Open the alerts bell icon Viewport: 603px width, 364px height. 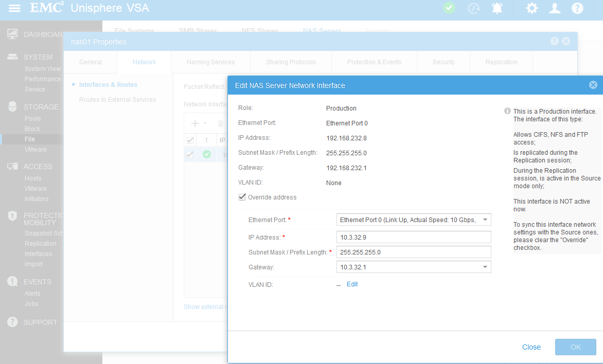(x=497, y=8)
